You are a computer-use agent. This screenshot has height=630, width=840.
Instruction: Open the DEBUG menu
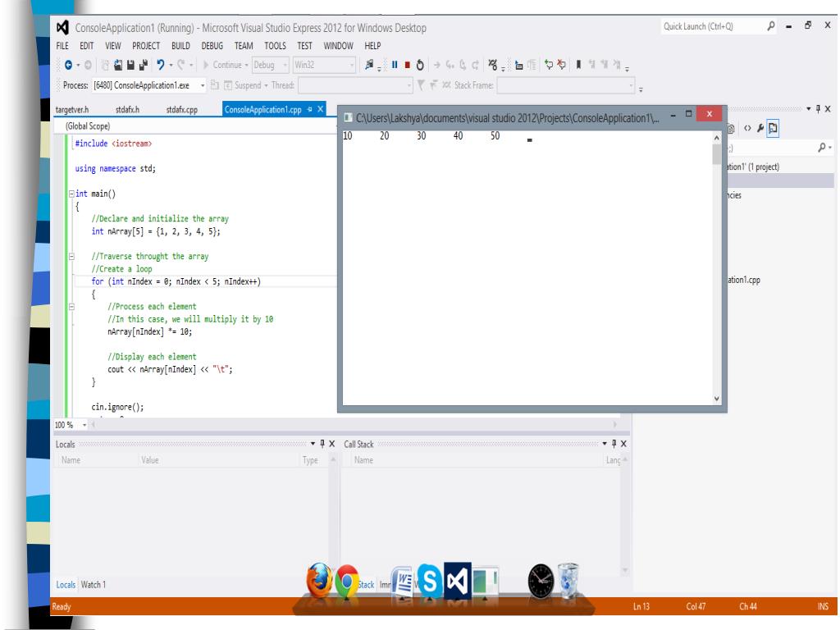tap(212, 46)
